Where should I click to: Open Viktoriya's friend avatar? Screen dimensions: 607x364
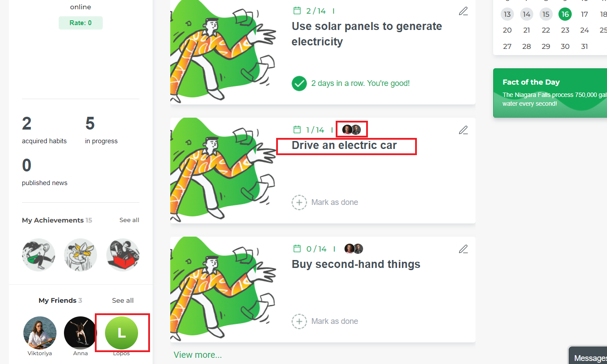(x=40, y=333)
